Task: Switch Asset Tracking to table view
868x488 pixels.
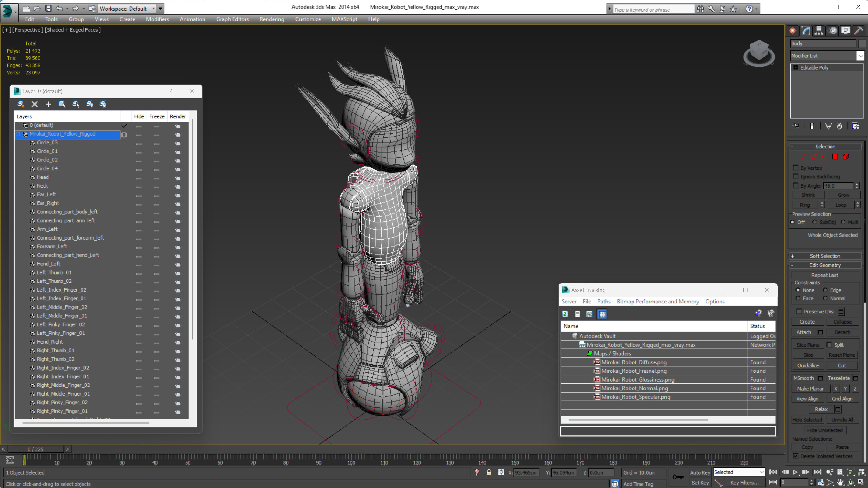Action: 602,314
